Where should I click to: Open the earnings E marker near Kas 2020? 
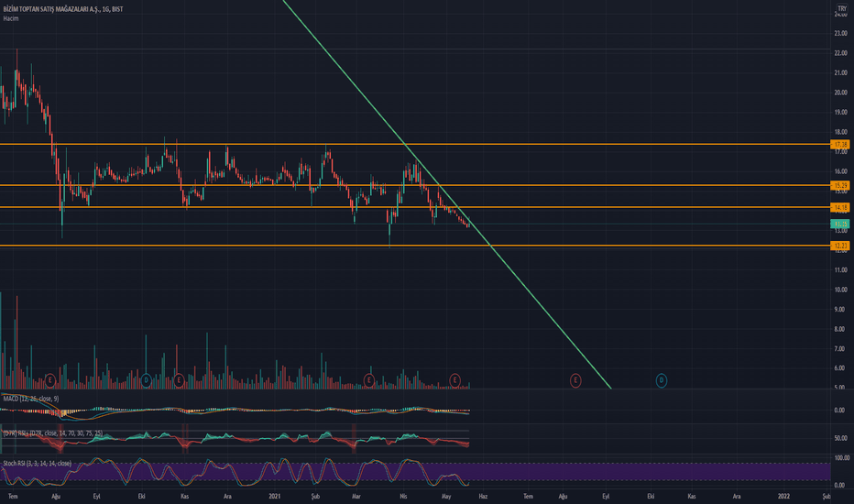point(179,379)
